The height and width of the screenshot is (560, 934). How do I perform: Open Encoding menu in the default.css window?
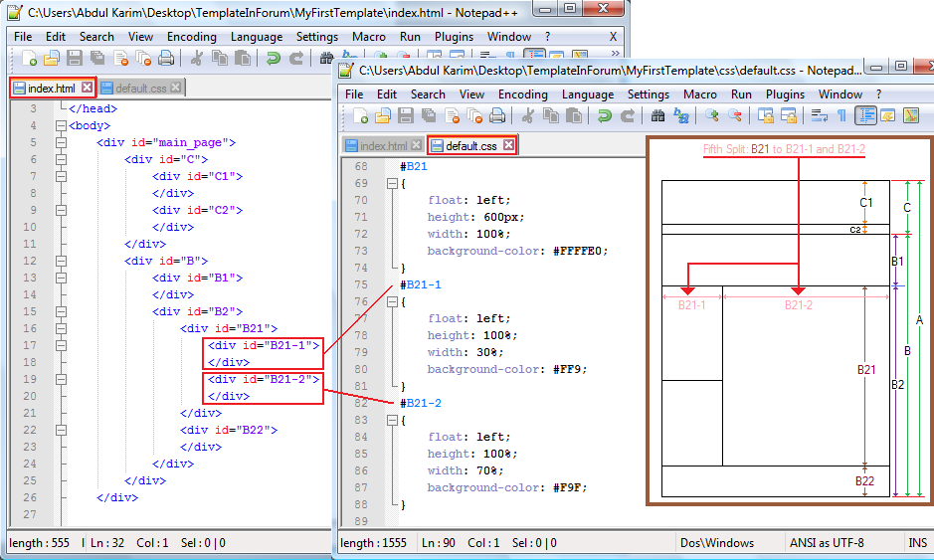522,94
